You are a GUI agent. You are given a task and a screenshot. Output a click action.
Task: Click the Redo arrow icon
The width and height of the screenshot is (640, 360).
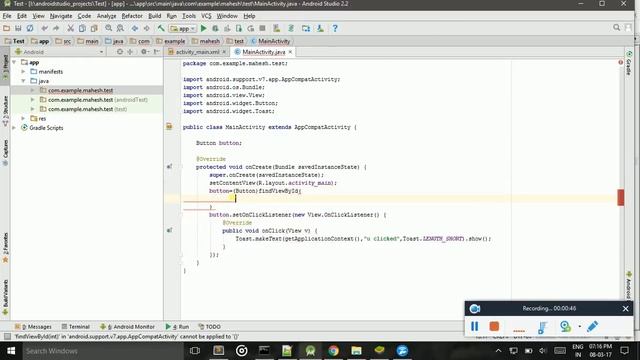tap(56, 29)
